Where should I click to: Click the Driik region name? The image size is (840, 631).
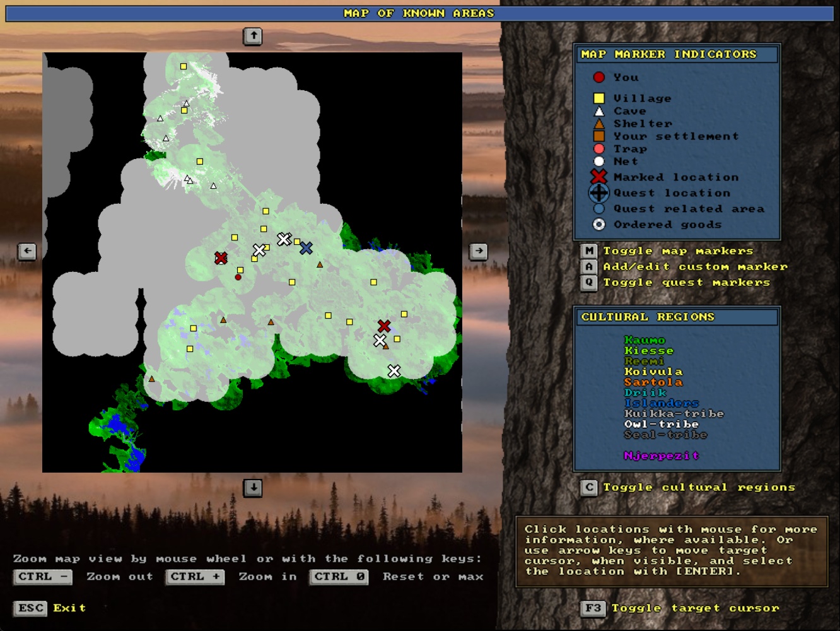tap(645, 392)
